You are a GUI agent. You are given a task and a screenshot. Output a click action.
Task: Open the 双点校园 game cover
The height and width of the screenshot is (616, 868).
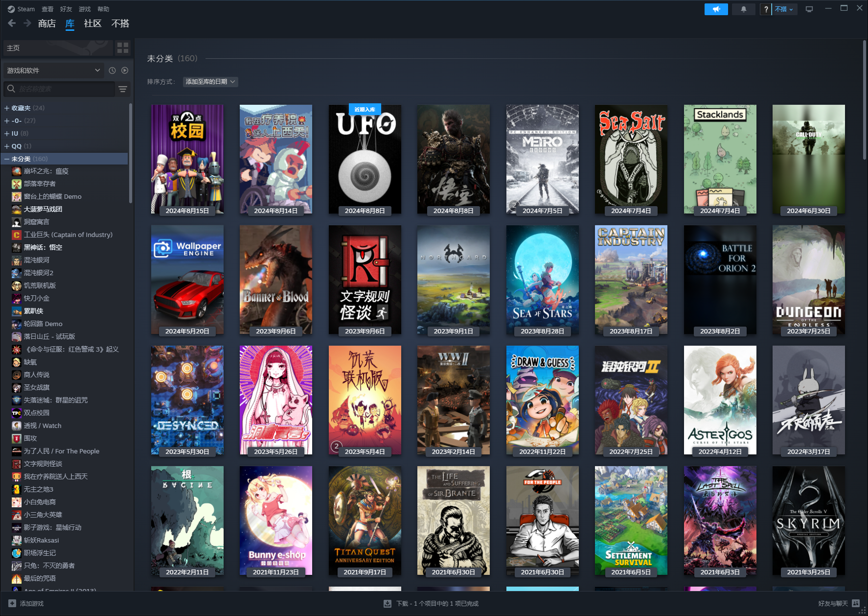187,159
